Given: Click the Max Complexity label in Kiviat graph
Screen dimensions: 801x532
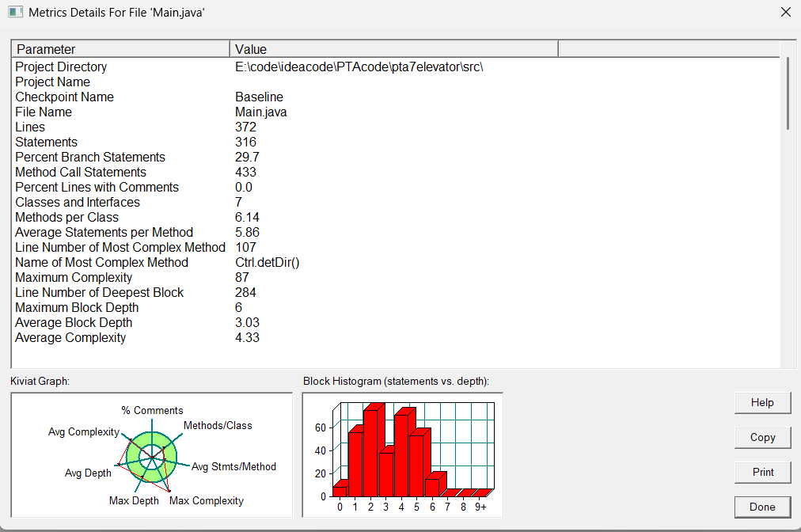Looking at the screenshot, I should pyautogui.click(x=207, y=501).
